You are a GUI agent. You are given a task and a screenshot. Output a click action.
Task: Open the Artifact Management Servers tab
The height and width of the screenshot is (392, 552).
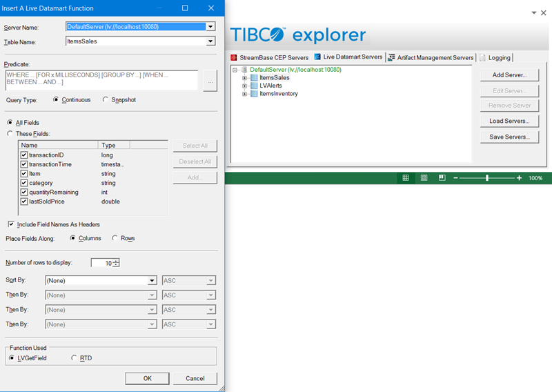(x=431, y=57)
